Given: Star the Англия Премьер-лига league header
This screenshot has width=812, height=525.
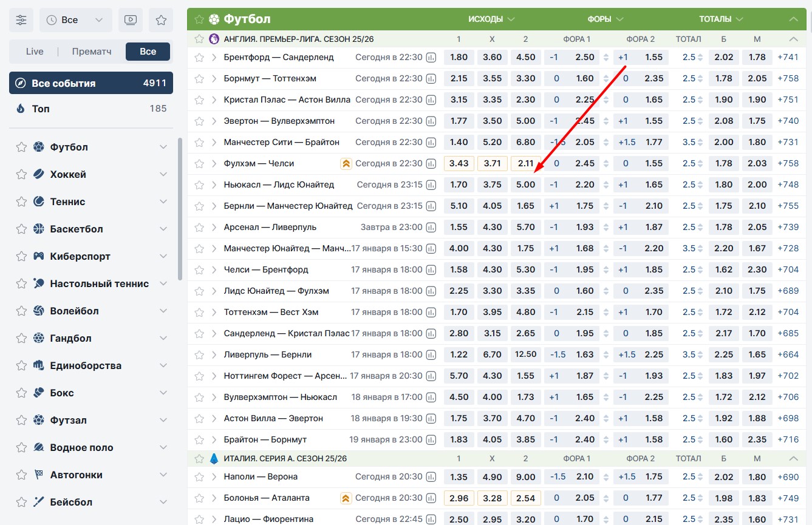Looking at the screenshot, I should click(199, 39).
